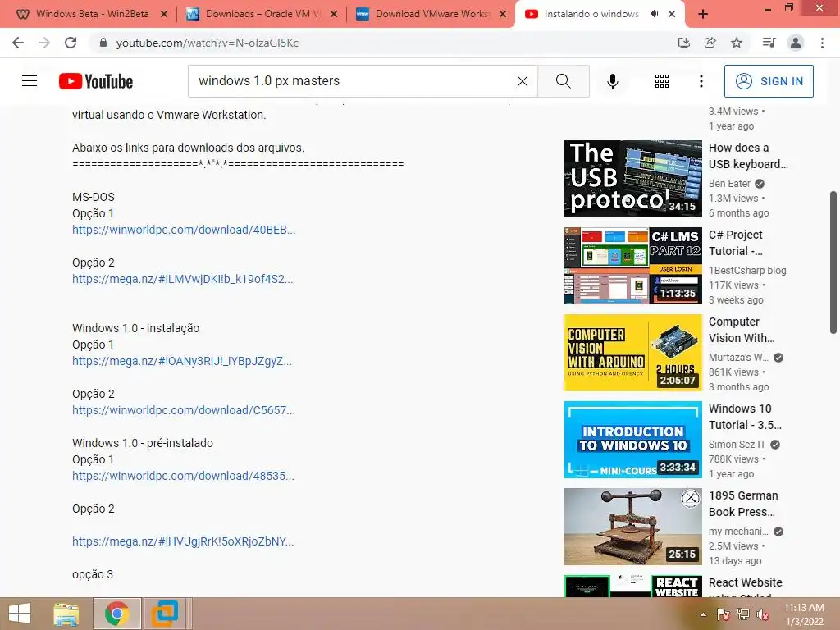Open The USB protocol video thumbnail
The width and height of the screenshot is (840, 630).
pos(632,178)
